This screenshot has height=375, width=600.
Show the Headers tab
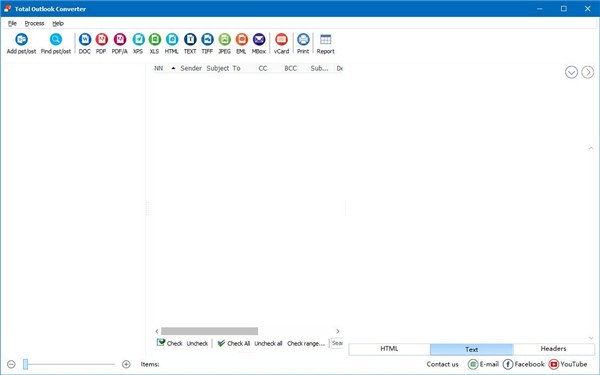553,349
